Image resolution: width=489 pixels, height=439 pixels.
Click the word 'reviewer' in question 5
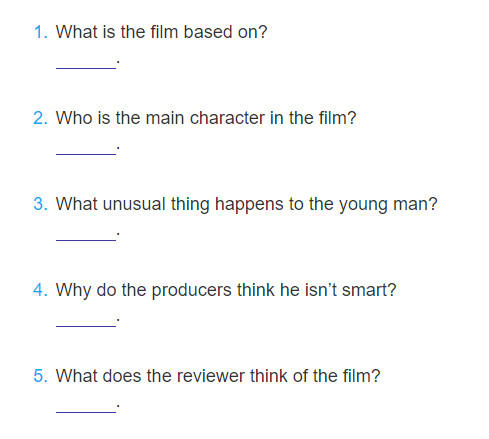coord(210,376)
